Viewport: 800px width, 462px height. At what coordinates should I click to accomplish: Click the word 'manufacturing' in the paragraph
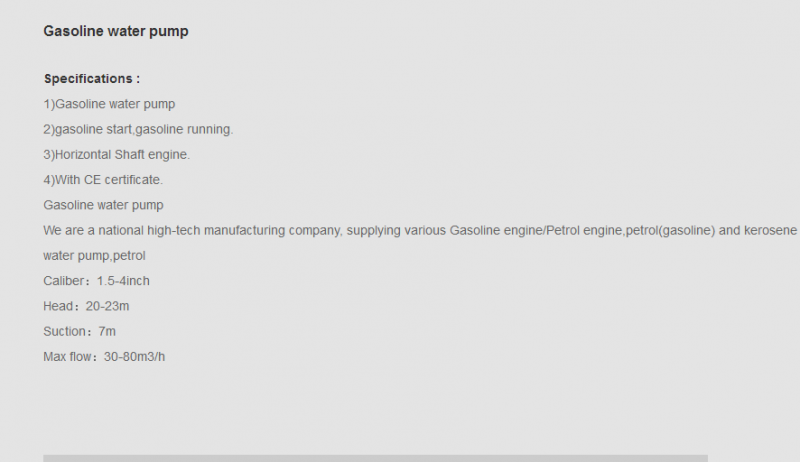coord(244,230)
